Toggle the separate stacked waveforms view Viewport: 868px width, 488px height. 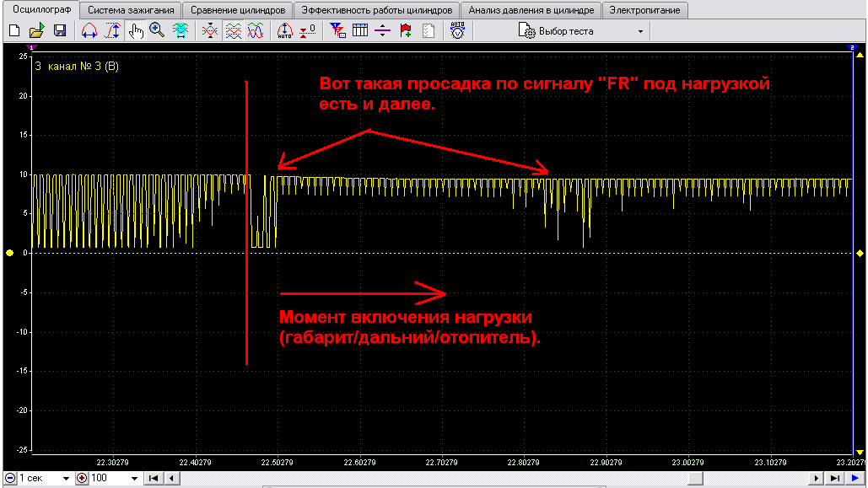[x=233, y=30]
